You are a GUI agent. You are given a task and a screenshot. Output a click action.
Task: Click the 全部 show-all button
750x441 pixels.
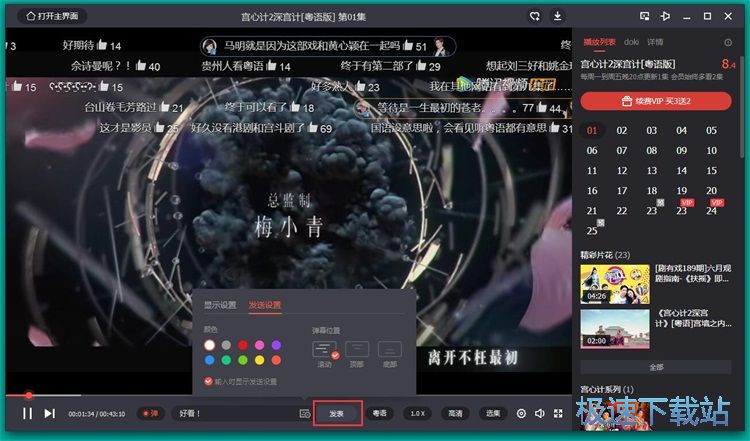click(656, 367)
